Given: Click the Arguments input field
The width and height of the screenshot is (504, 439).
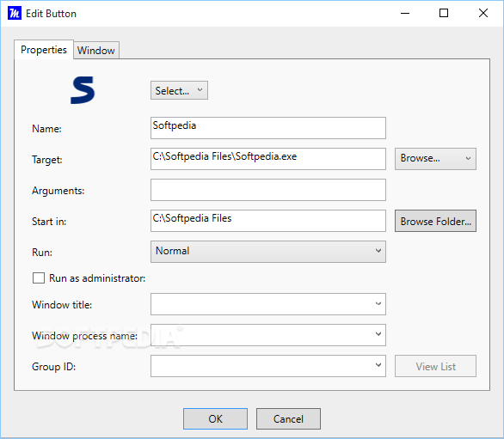Looking at the screenshot, I should (x=268, y=190).
